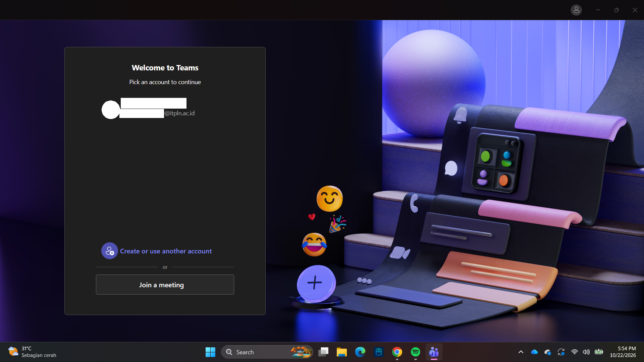The image size is (644, 362).
Task: Close the Teams window
Action: coord(635,10)
